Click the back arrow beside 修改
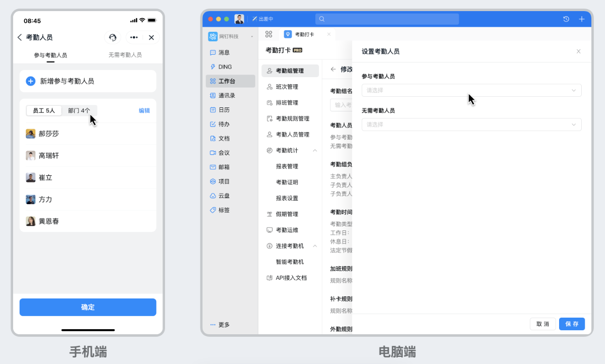 pyautogui.click(x=333, y=70)
